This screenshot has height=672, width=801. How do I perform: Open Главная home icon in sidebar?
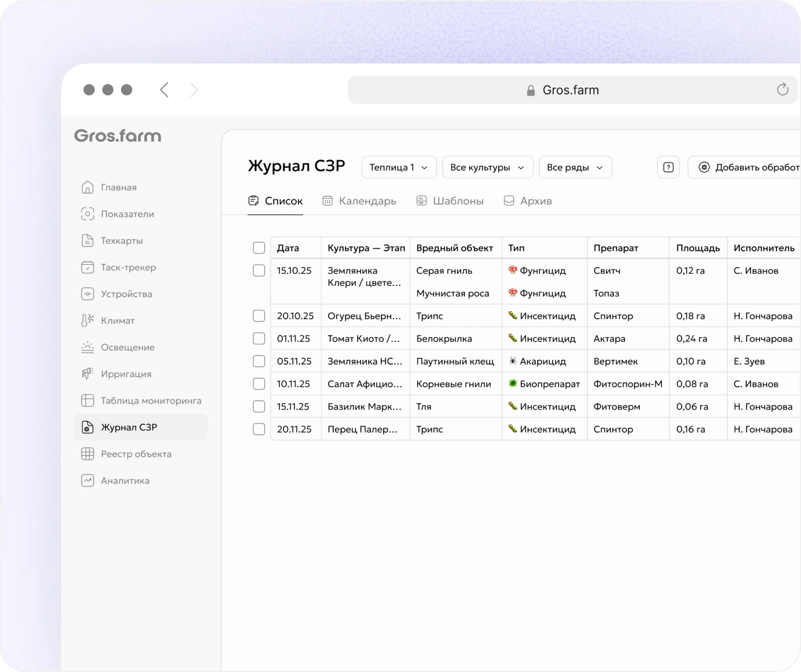click(87, 187)
